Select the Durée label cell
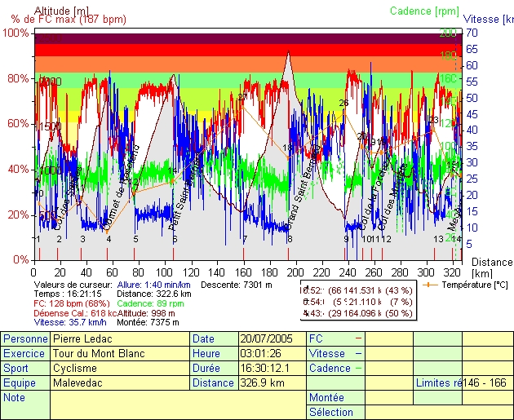The height and width of the screenshot is (420, 514). point(215,369)
